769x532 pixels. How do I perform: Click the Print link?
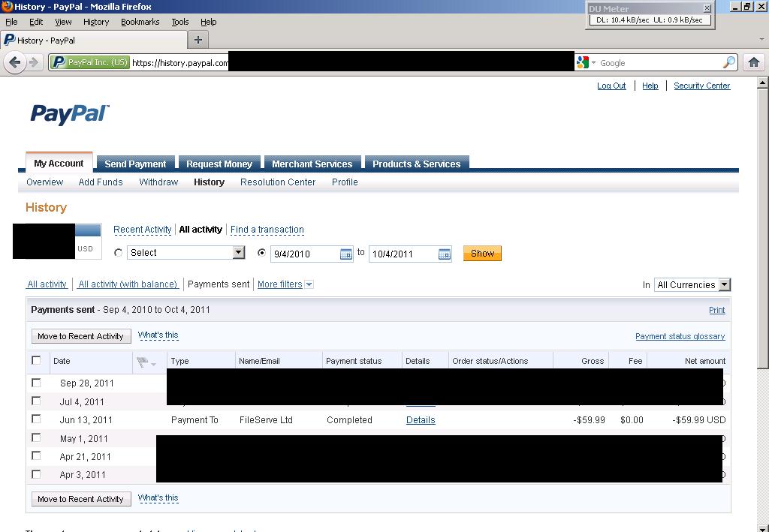(x=717, y=310)
